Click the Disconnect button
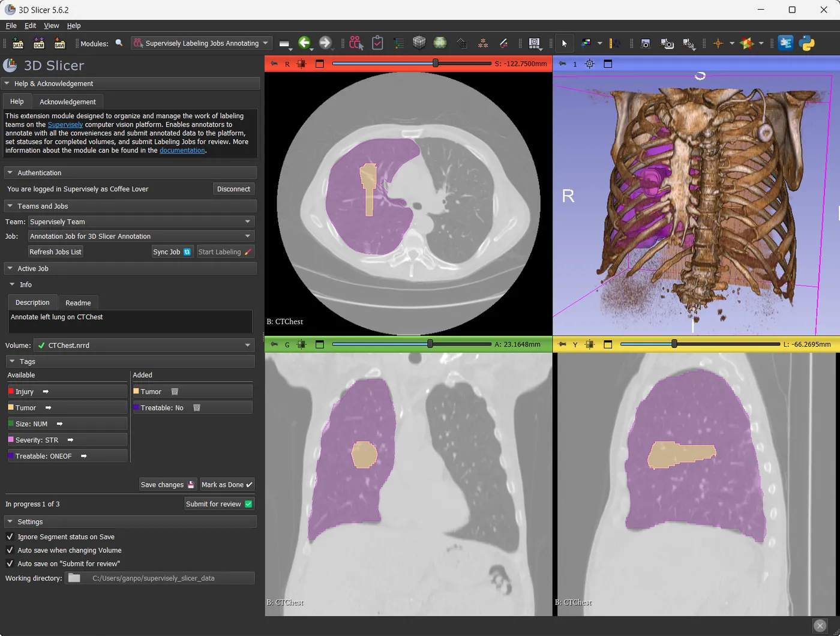 point(233,189)
